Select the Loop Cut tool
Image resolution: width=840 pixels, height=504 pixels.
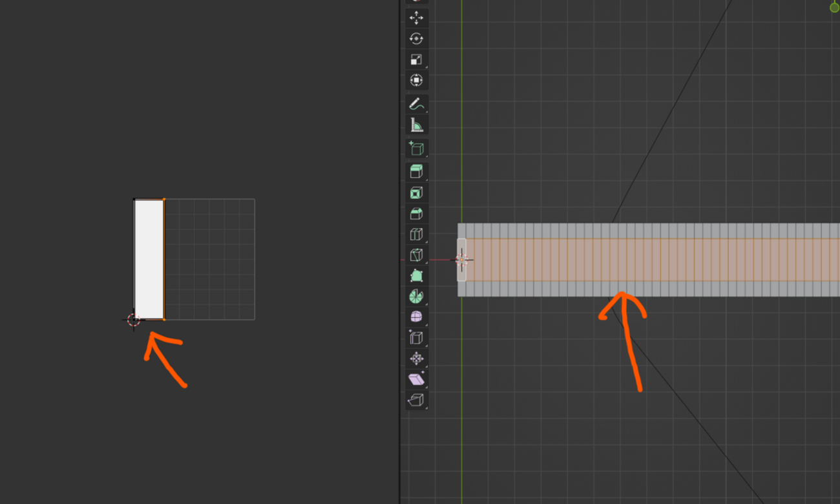[x=417, y=235]
